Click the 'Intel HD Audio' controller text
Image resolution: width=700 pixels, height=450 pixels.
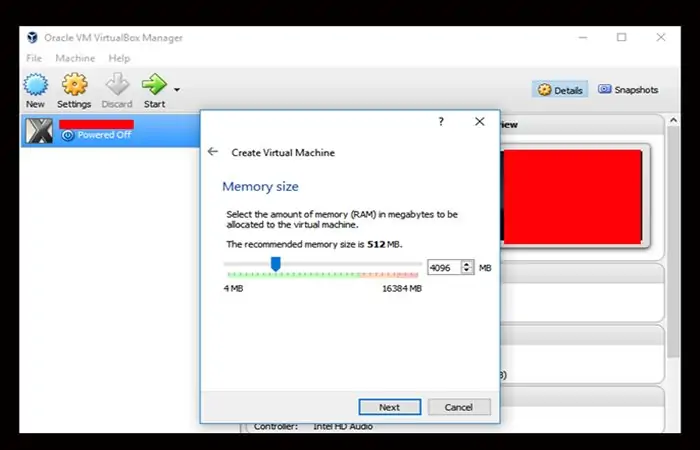click(343, 427)
